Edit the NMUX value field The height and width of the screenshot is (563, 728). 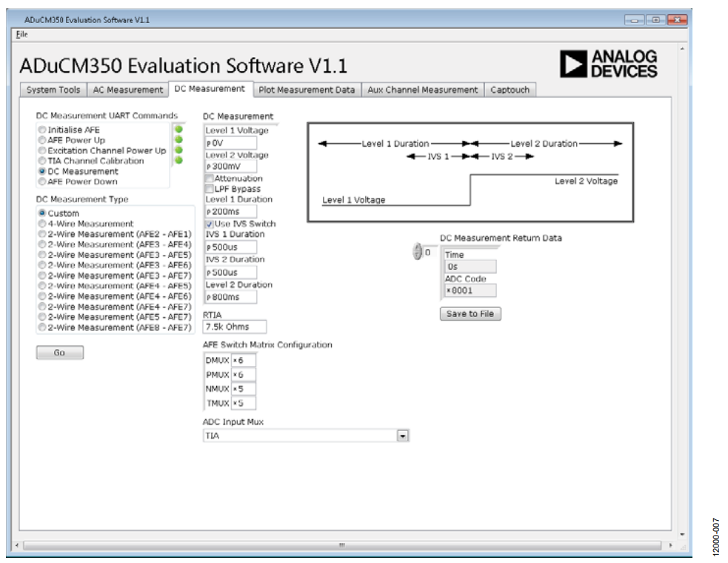coord(244,389)
